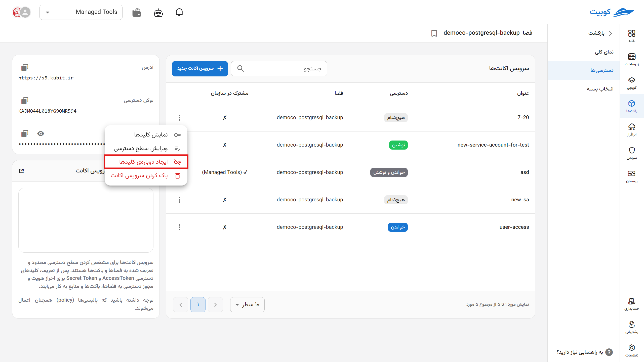644x362 pixels.
Task: Open the انتخاب بسته tab
Action: pos(584,89)
